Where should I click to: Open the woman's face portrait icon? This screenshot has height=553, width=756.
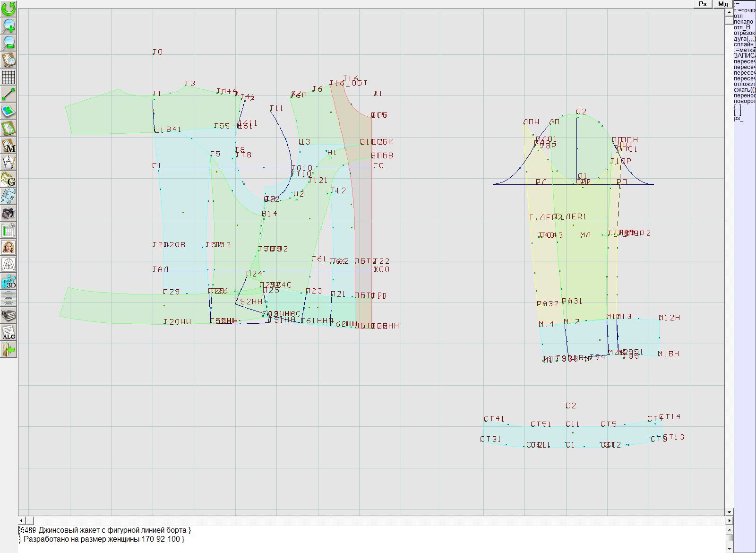point(9,247)
